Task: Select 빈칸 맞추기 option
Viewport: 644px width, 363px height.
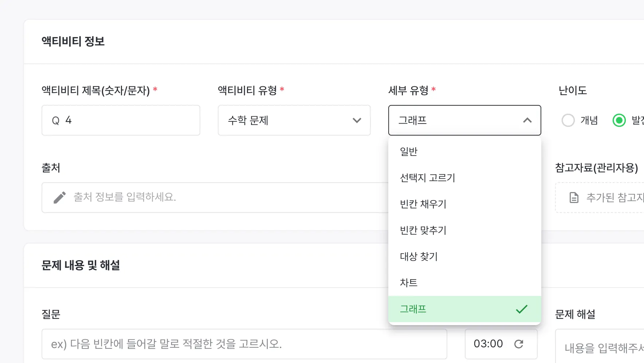Action: click(423, 230)
